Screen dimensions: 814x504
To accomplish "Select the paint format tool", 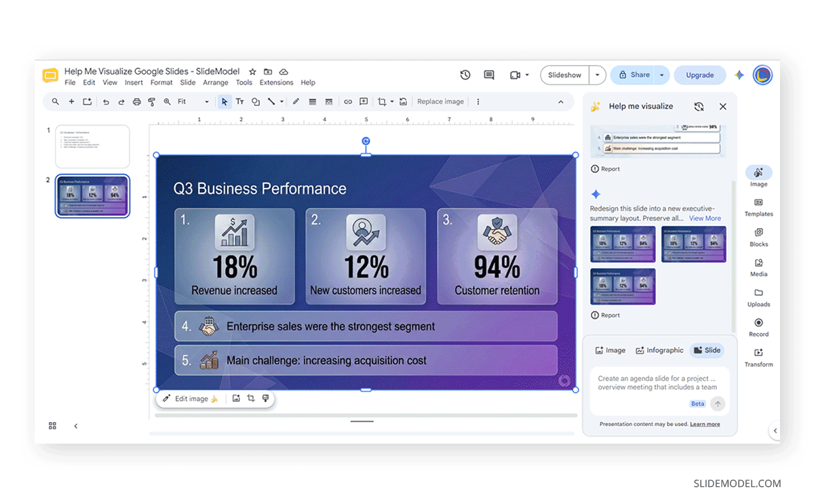I will click(151, 102).
